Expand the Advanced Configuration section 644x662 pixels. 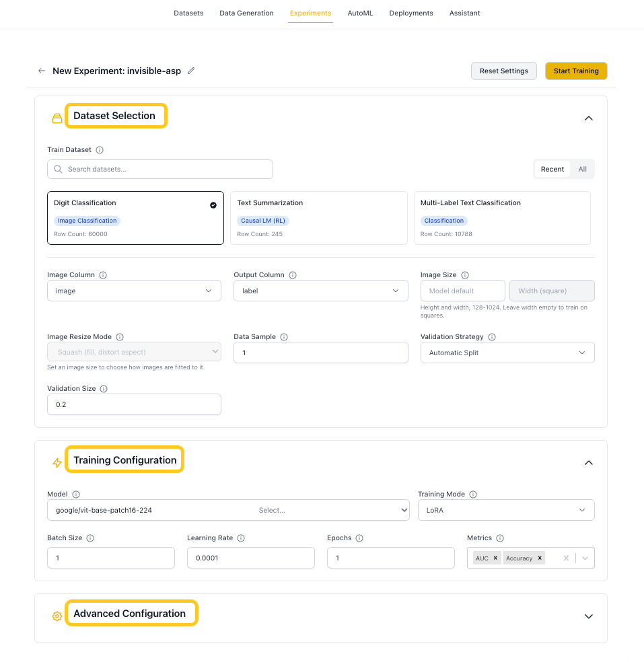[x=589, y=616]
